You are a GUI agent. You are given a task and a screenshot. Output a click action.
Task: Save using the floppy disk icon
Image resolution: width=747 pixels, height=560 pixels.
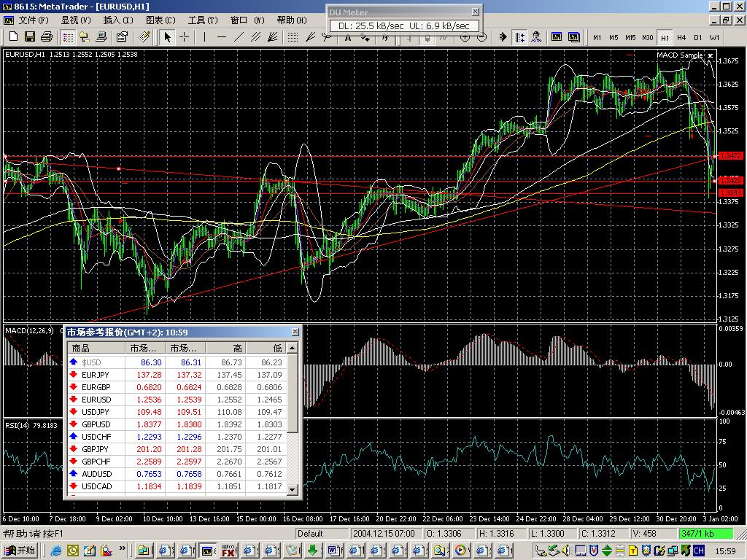[29, 37]
